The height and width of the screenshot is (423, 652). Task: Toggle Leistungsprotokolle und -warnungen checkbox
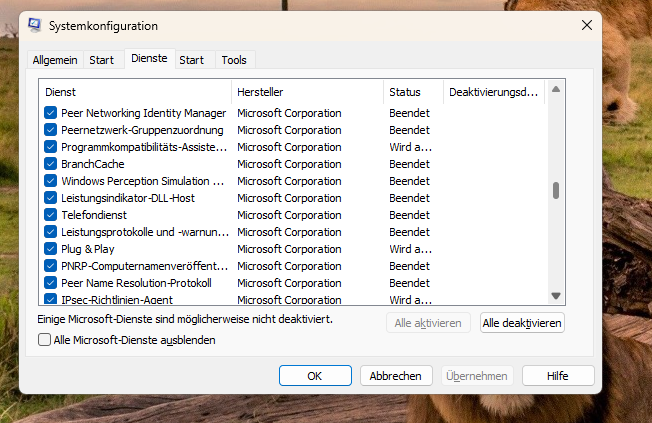click(x=50, y=232)
